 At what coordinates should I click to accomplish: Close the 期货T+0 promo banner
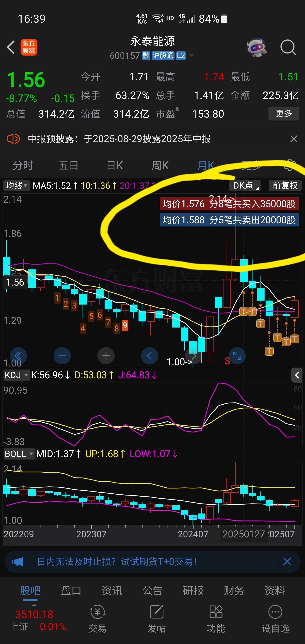click(287, 562)
